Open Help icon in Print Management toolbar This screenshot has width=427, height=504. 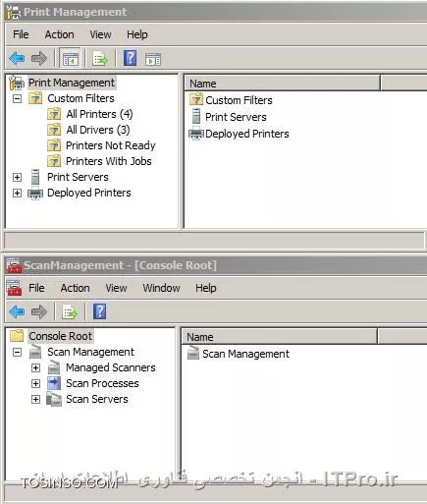pyautogui.click(x=130, y=58)
